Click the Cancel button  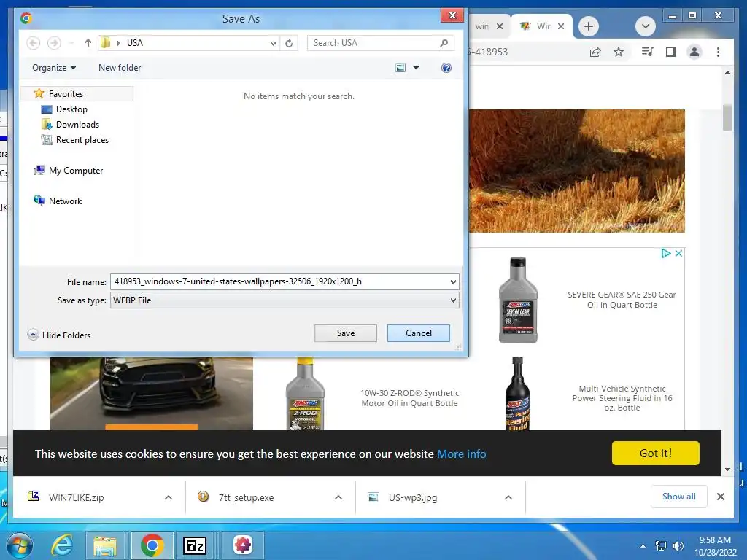pyautogui.click(x=418, y=332)
